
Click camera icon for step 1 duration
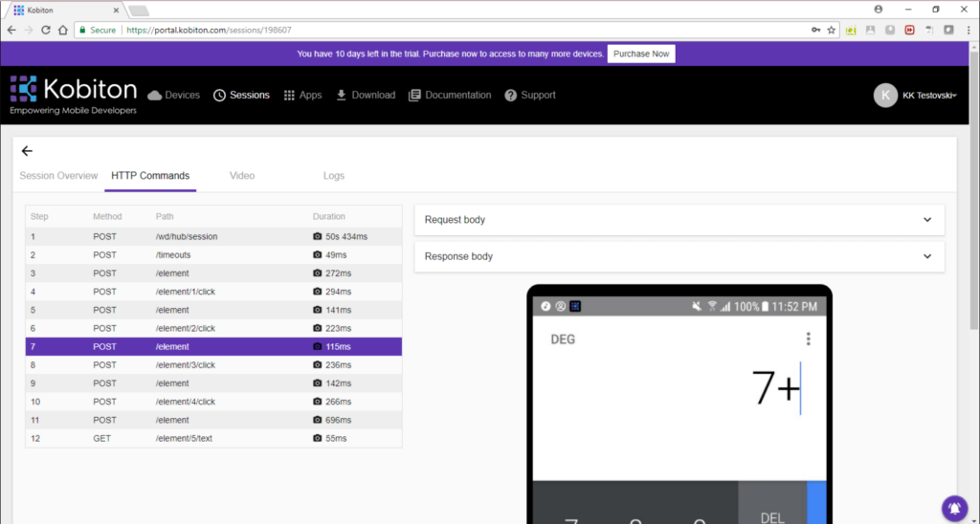coord(318,237)
